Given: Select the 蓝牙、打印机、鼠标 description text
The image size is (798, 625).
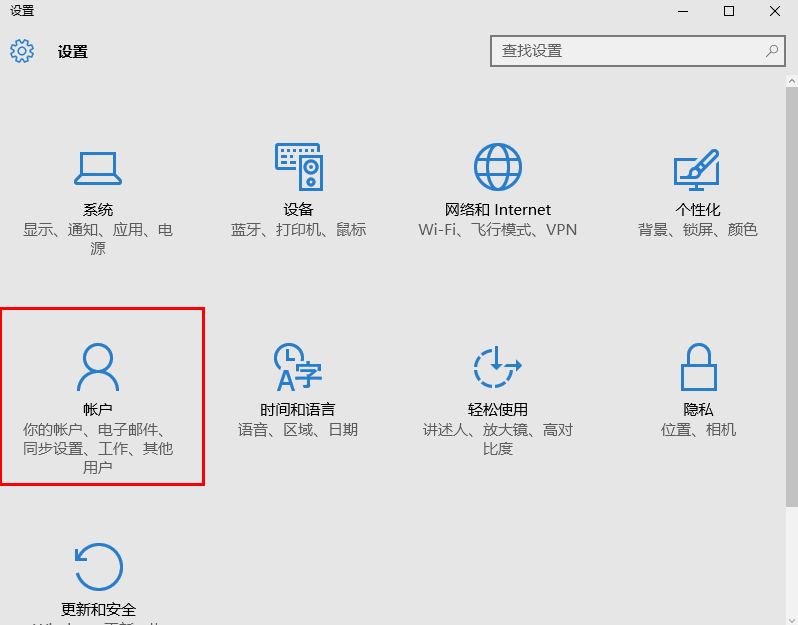Looking at the screenshot, I should click(x=298, y=230).
